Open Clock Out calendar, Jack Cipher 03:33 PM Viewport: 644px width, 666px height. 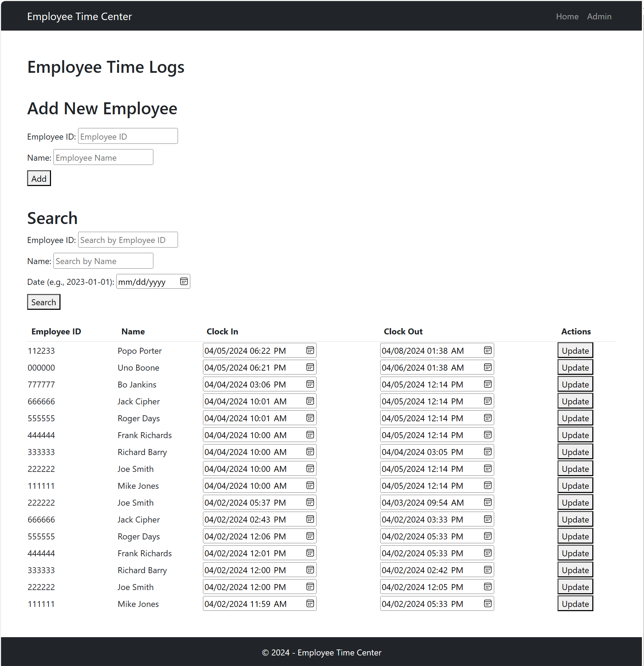pyautogui.click(x=488, y=519)
